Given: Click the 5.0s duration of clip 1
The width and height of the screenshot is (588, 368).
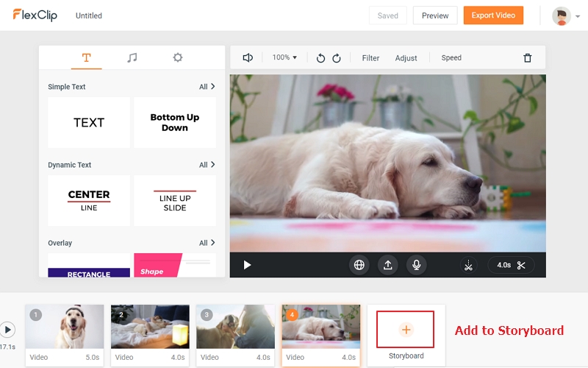Looking at the screenshot, I should tap(93, 358).
